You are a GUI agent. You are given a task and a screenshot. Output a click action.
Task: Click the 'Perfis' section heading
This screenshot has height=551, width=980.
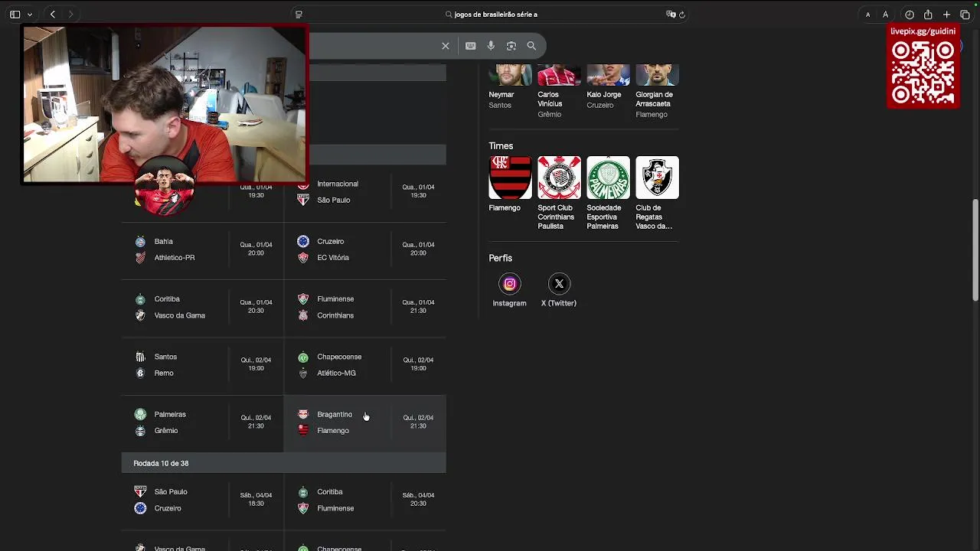tap(501, 258)
